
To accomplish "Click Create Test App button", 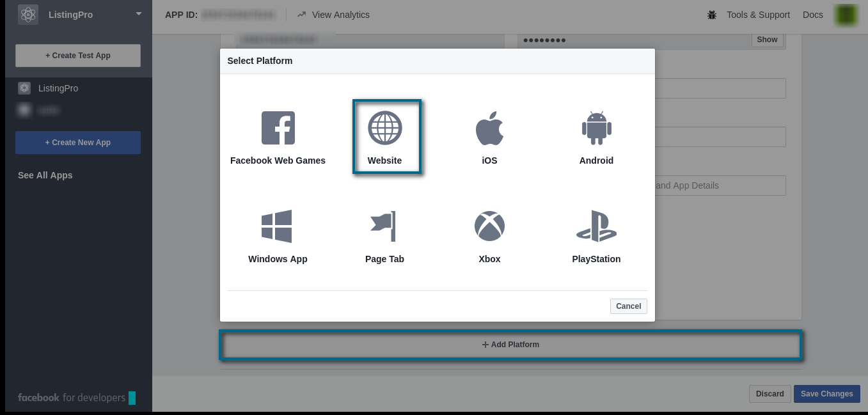I will coord(78,56).
